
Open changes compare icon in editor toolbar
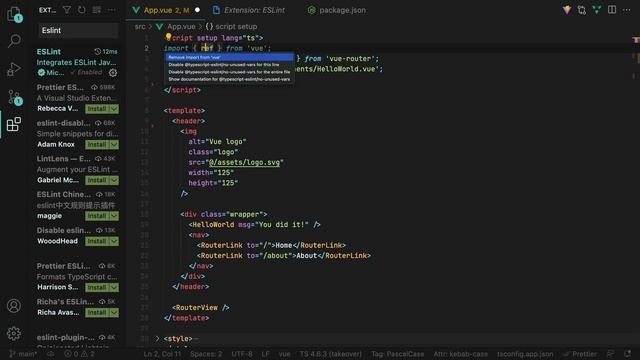(x=582, y=10)
